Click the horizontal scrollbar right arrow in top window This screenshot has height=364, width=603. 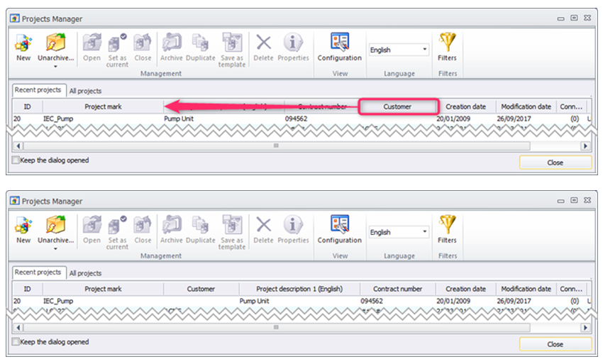585,146
